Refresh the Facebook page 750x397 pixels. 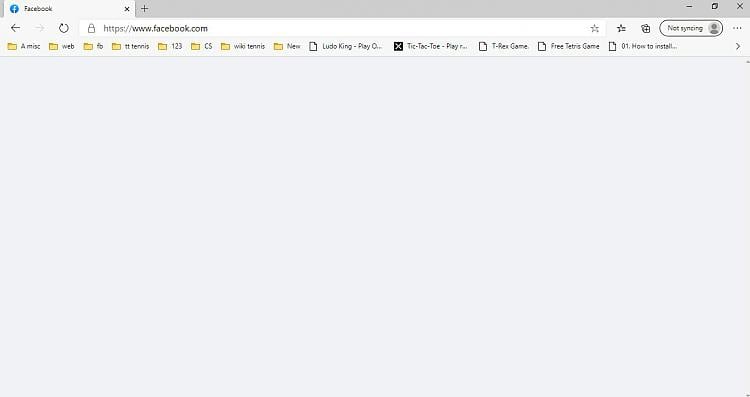[x=64, y=28]
